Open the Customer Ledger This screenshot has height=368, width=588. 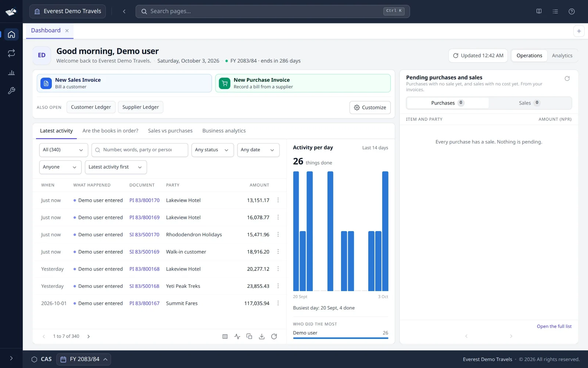tap(91, 107)
